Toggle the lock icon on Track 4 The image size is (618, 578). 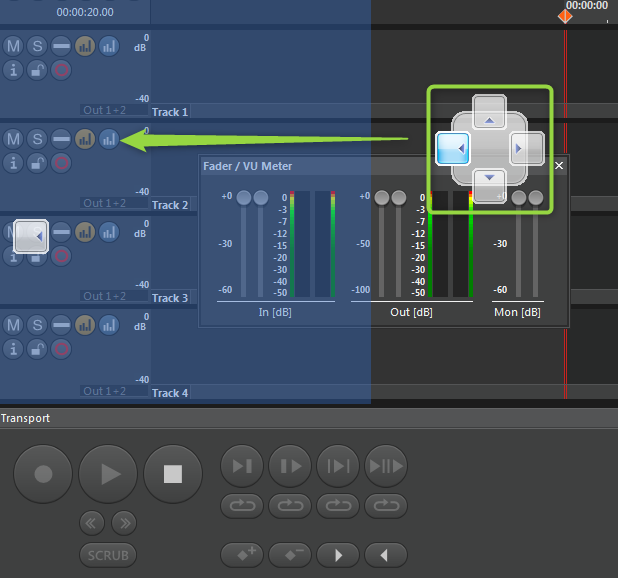click(x=37, y=348)
